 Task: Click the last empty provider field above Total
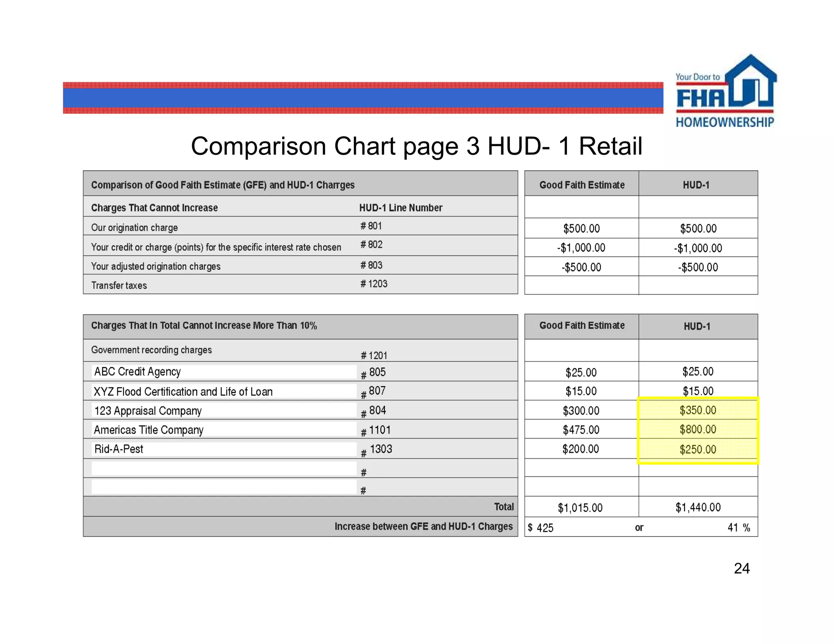224,487
